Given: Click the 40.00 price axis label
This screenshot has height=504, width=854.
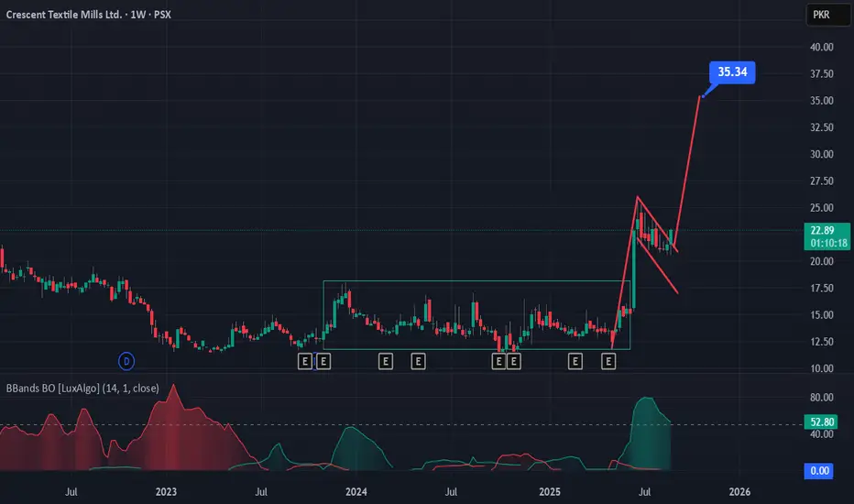Looking at the screenshot, I should [x=822, y=47].
